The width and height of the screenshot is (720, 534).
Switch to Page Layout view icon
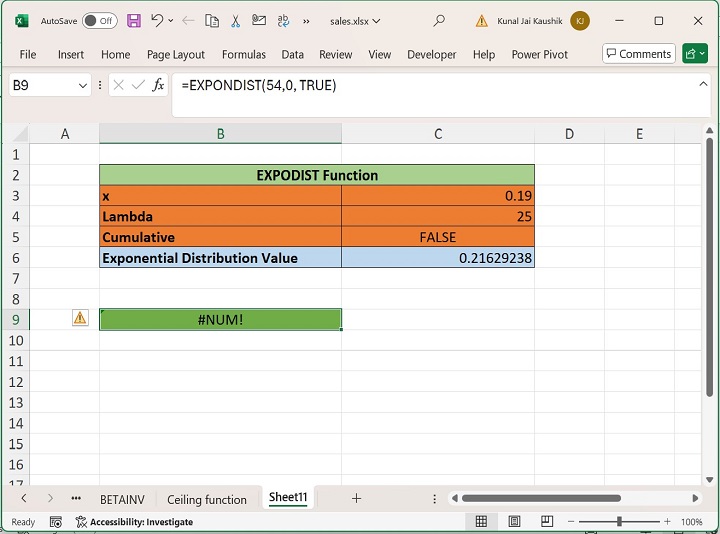514,522
